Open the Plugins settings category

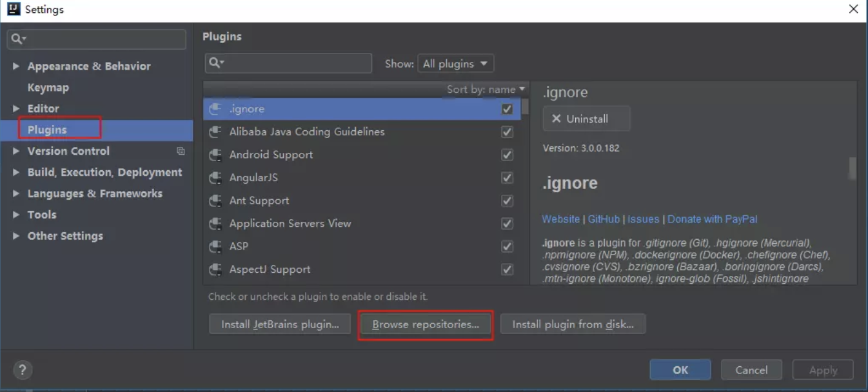click(x=47, y=130)
